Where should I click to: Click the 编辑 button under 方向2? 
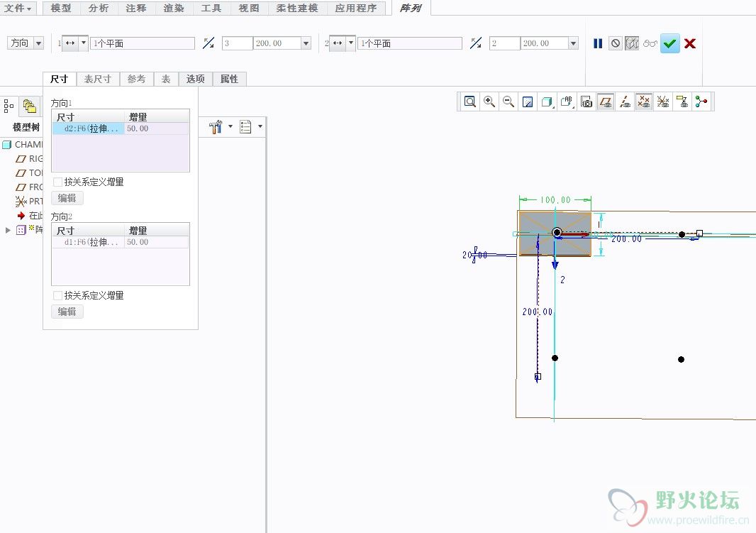point(67,312)
